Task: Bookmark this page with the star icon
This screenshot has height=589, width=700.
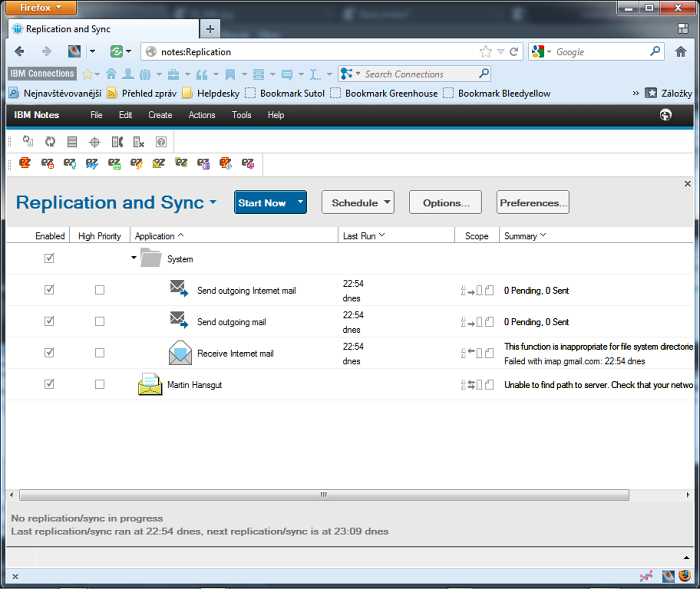Action: [x=486, y=51]
